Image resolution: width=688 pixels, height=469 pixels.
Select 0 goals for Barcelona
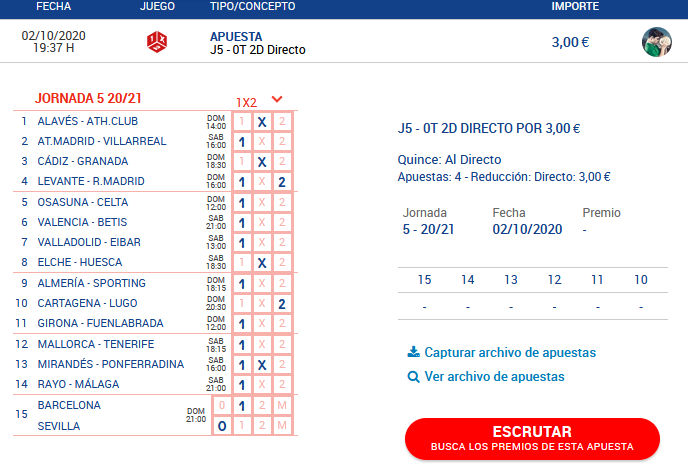(x=222, y=406)
